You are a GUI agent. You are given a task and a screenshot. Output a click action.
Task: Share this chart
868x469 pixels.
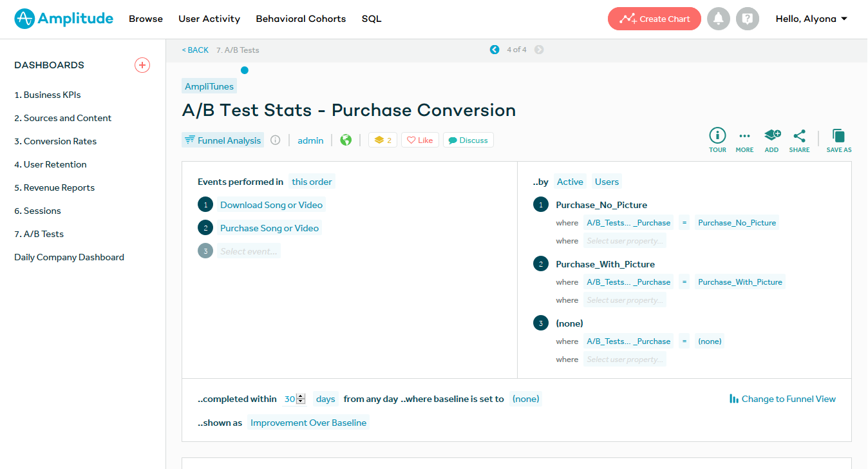coord(799,136)
